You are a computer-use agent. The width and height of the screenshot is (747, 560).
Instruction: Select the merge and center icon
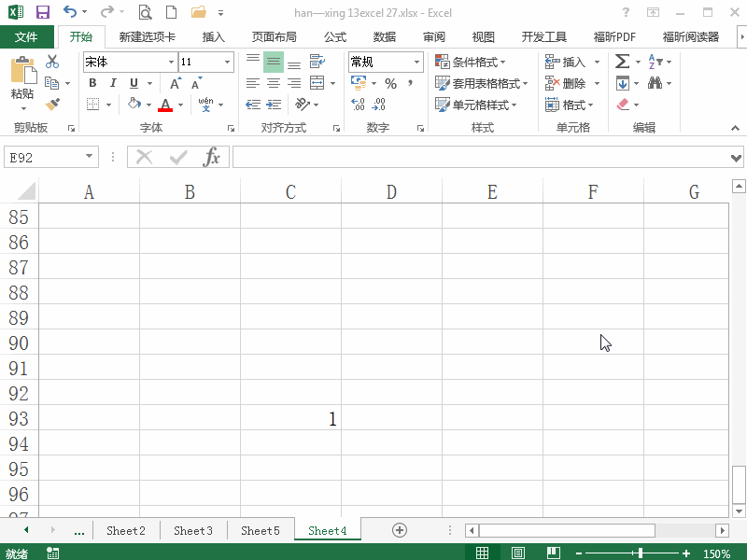coord(315,83)
